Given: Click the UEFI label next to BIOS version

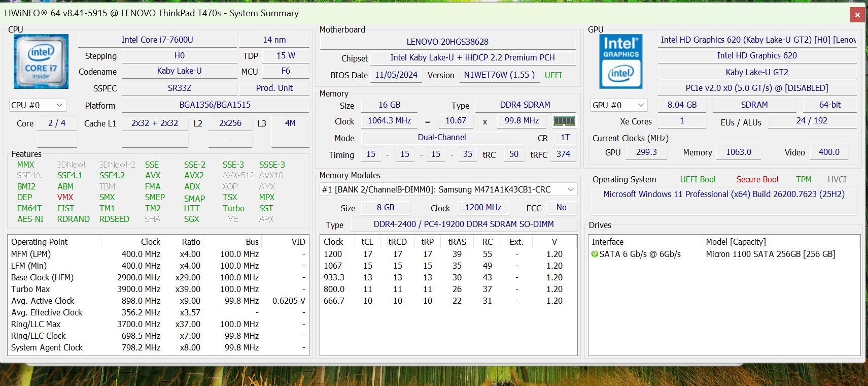Looking at the screenshot, I should [553, 75].
